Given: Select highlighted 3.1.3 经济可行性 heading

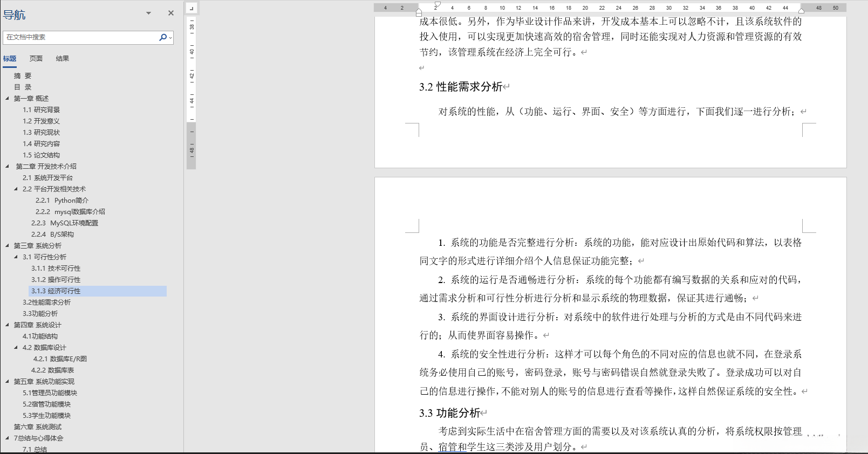Looking at the screenshot, I should click(98, 291).
